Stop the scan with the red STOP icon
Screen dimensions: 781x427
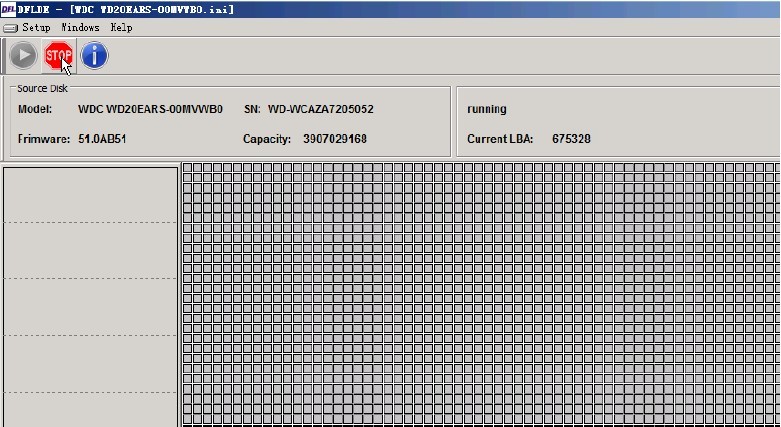(59, 55)
